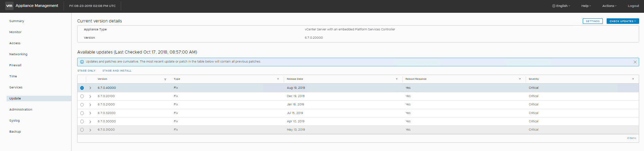
Task: Click the May 13, 2019 release date cell
Action: 296,130
